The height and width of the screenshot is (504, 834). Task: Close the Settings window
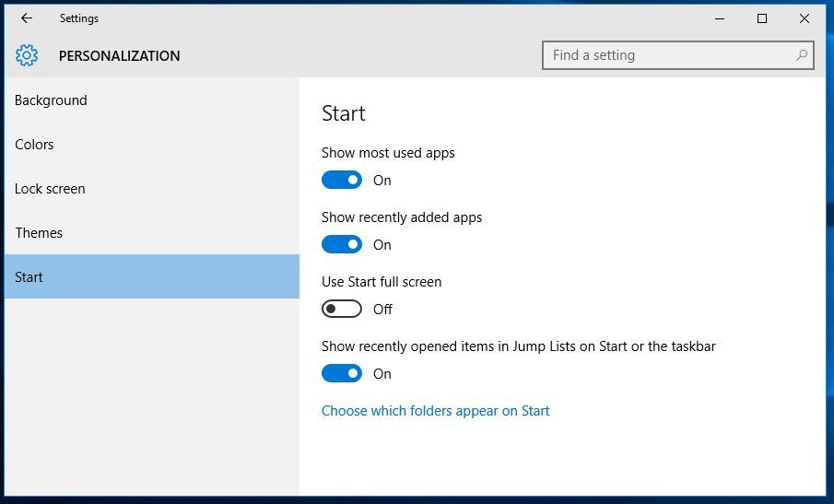pyautogui.click(x=805, y=18)
